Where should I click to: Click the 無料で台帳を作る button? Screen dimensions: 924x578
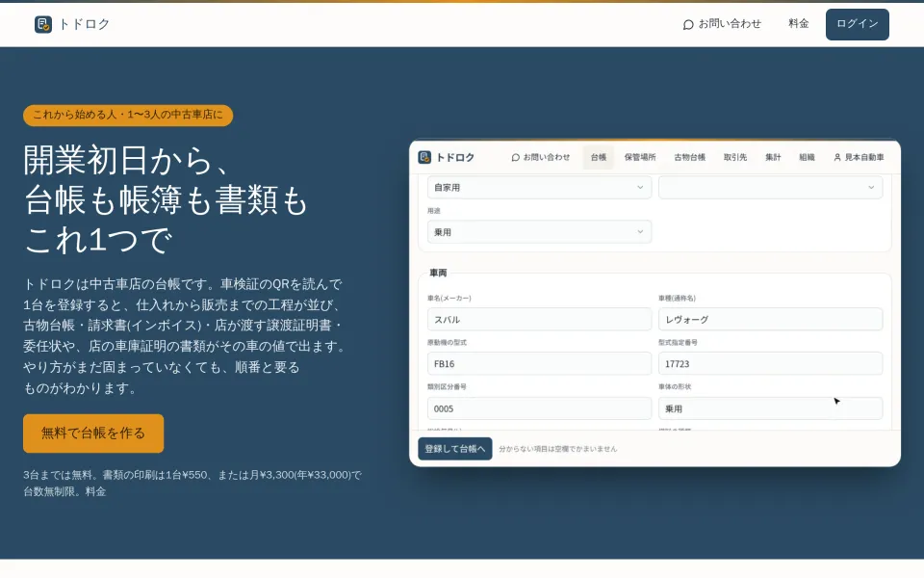tap(93, 433)
